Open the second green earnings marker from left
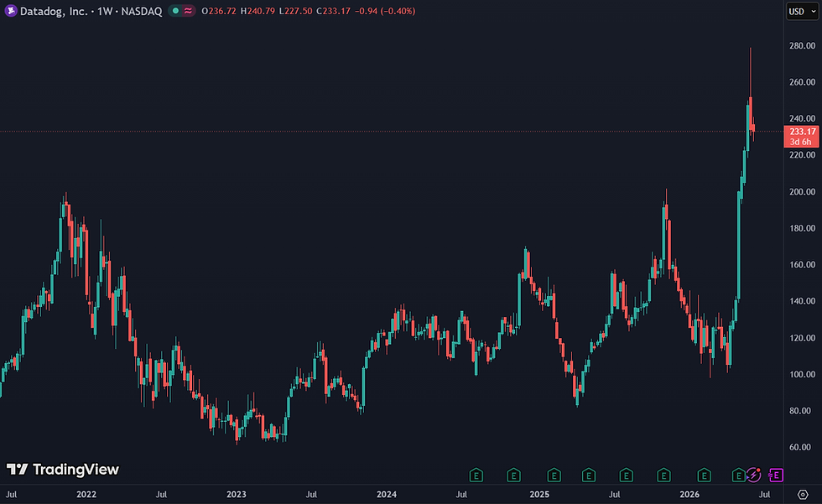The image size is (822, 504). tap(513, 475)
